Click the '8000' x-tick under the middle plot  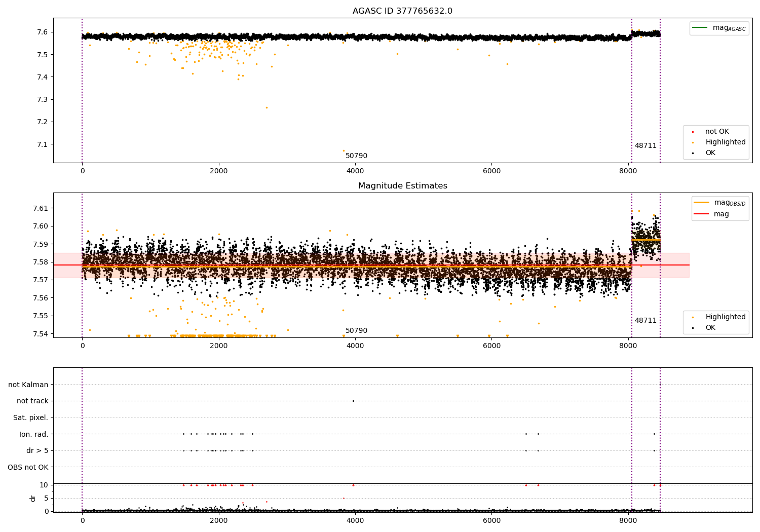pos(628,346)
